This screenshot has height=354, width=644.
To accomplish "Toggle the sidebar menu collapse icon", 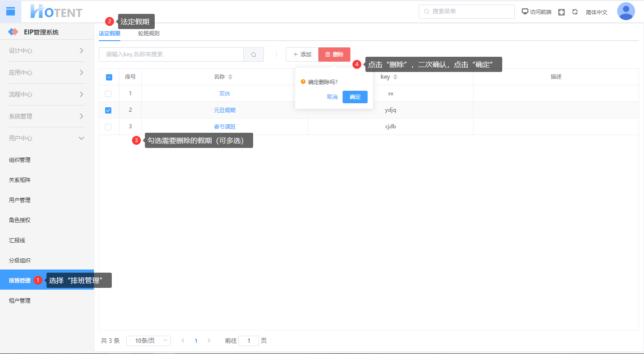I will click(11, 12).
